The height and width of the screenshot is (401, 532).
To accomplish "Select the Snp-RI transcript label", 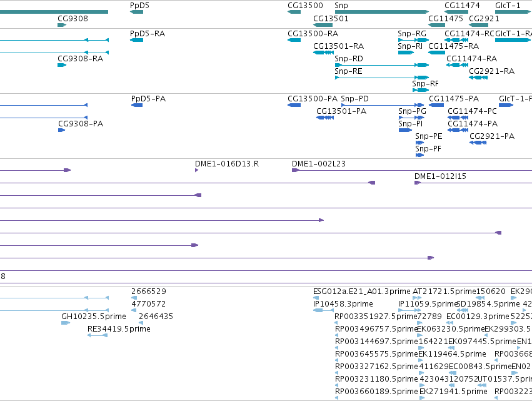I will point(410,46).
